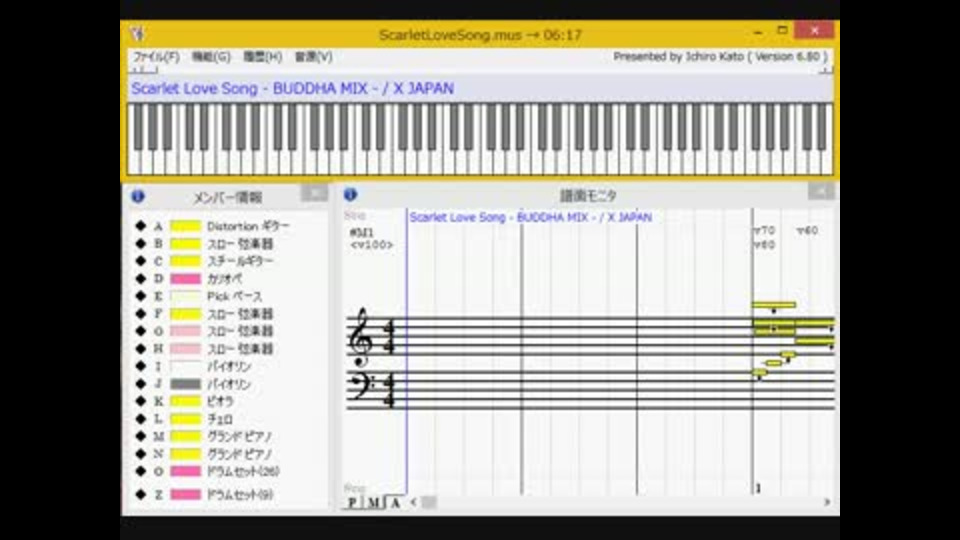
Task: Click the Muse app icon in title bar
Action: [137, 34]
